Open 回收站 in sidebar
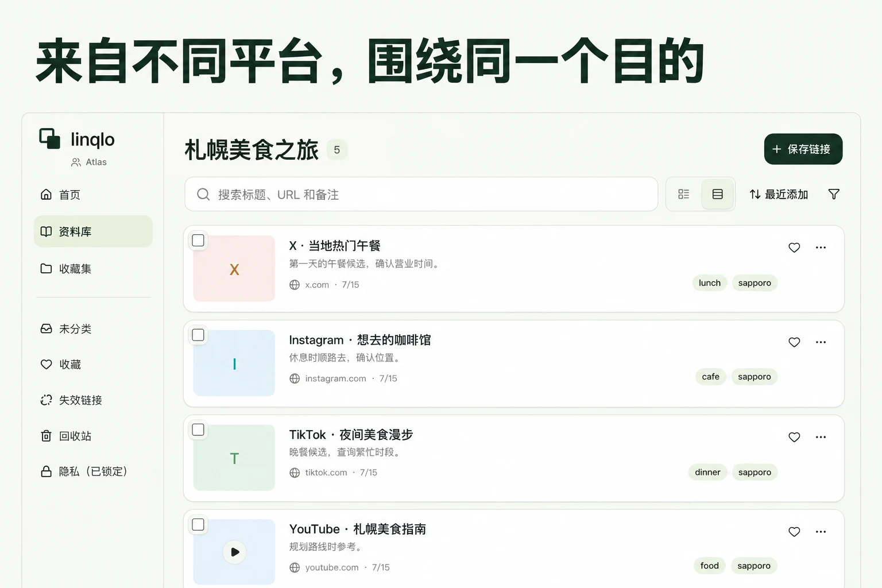 pos(93,436)
